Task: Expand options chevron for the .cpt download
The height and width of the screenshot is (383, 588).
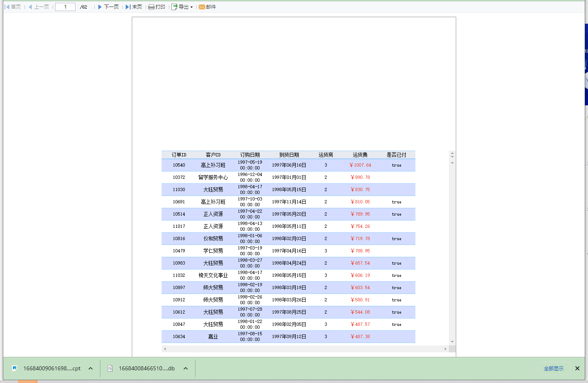Action: (91, 368)
